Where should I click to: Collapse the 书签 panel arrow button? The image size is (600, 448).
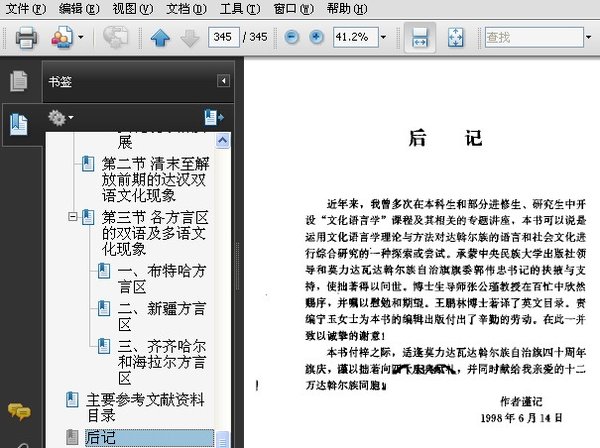tap(223, 81)
